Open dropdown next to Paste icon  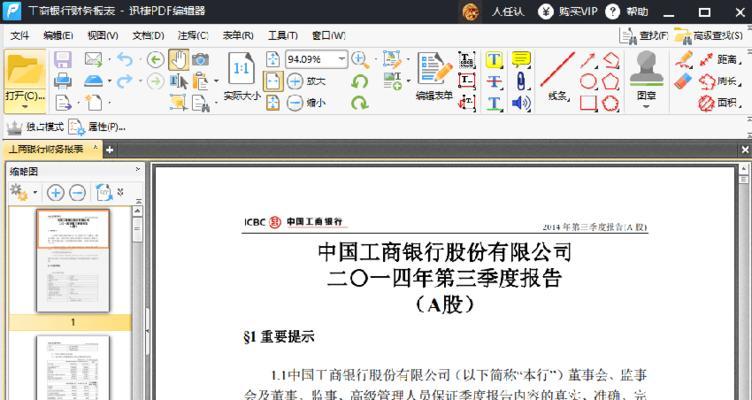point(216,81)
